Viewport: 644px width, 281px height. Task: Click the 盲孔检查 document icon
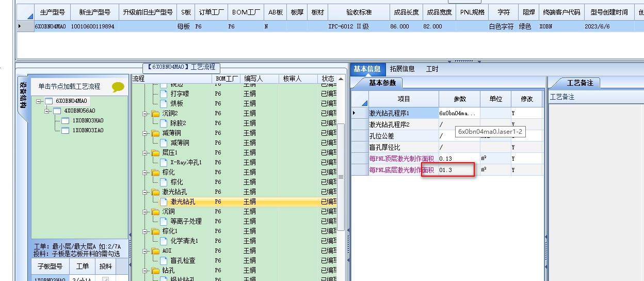click(164, 260)
